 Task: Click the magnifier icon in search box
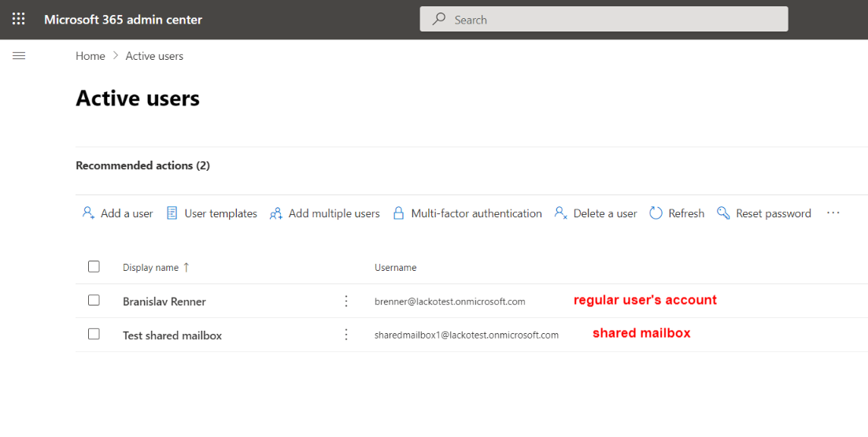pos(439,19)
